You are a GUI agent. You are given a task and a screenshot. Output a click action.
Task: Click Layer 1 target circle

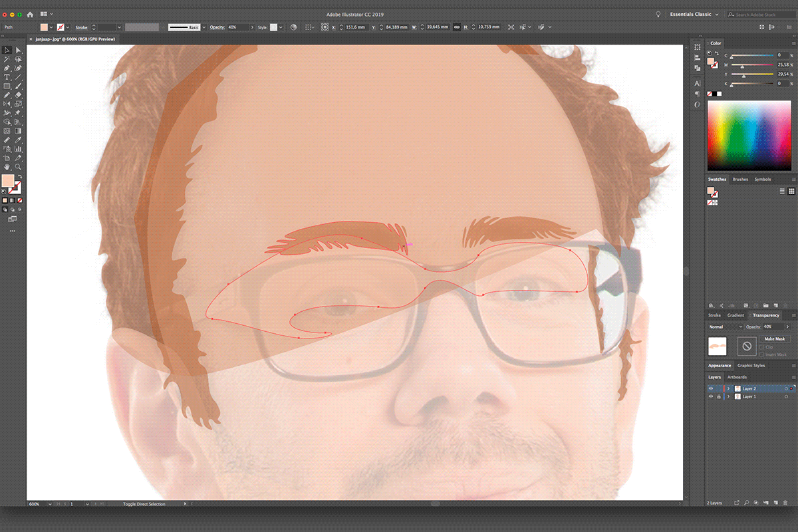click(x=786, y=396)
